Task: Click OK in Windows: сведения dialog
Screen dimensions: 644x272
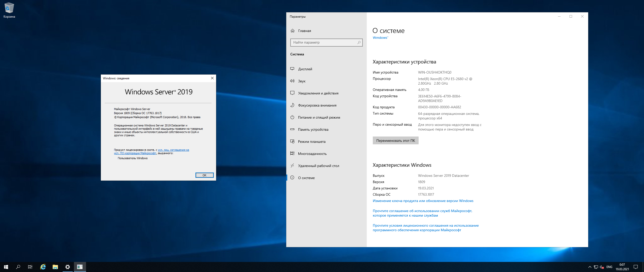Action: pos(205,175)
